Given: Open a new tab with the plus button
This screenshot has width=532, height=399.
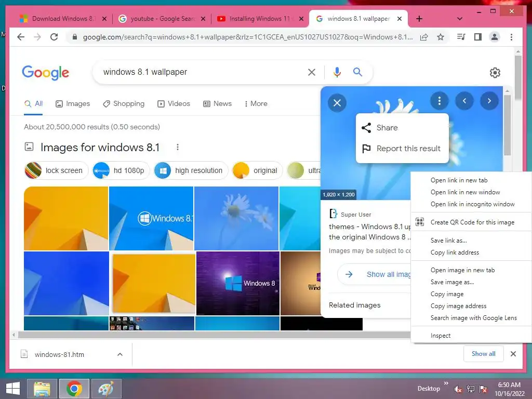Looking at the screenshot, I should [x=419, y=19].
